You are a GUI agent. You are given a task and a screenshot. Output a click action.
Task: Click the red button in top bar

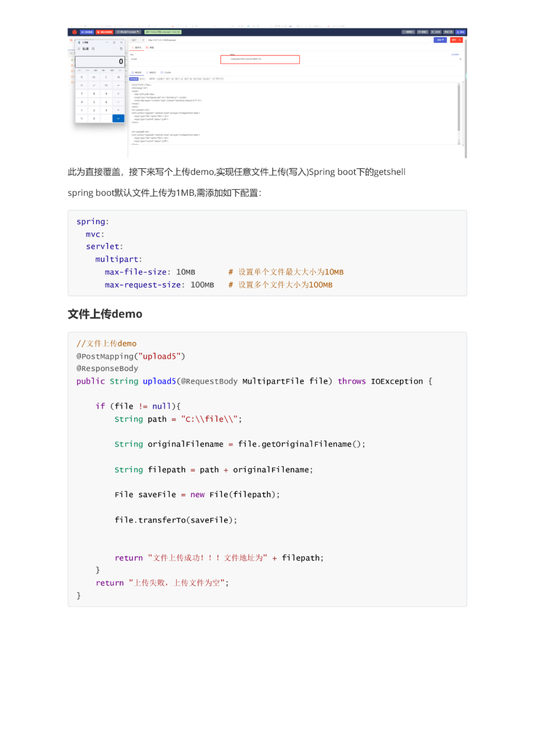pyautogui.click(x=104, y=32)
